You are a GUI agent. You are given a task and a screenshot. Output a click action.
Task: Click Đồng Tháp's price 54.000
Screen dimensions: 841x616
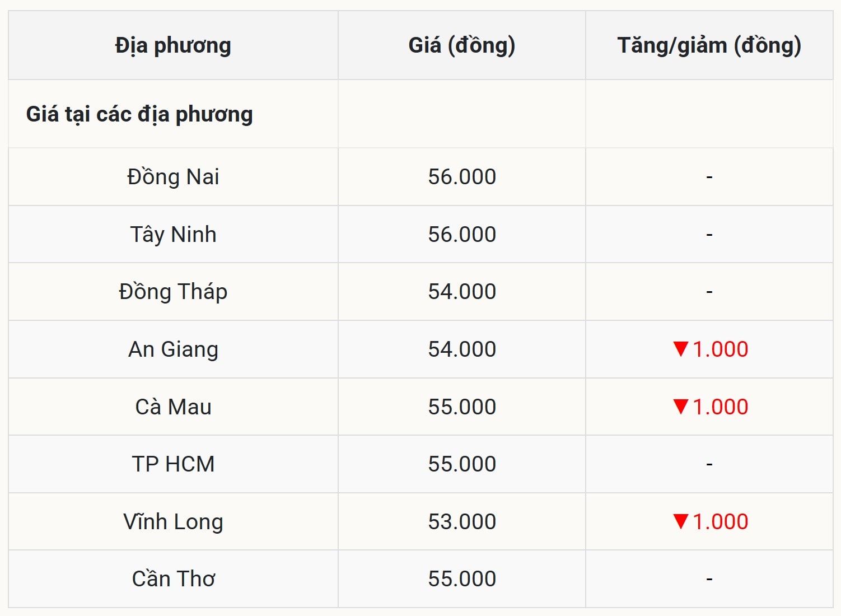[462, 292]
